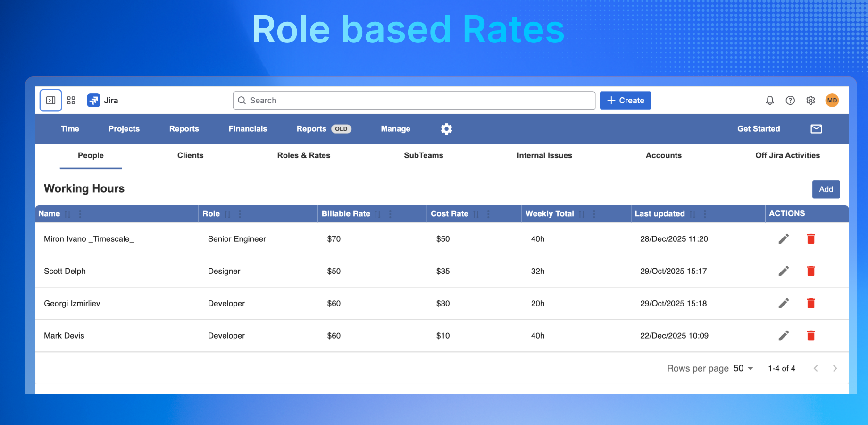Open the settings gear in the top bar
The image size is (868, 425).
(x=810, y=100)
